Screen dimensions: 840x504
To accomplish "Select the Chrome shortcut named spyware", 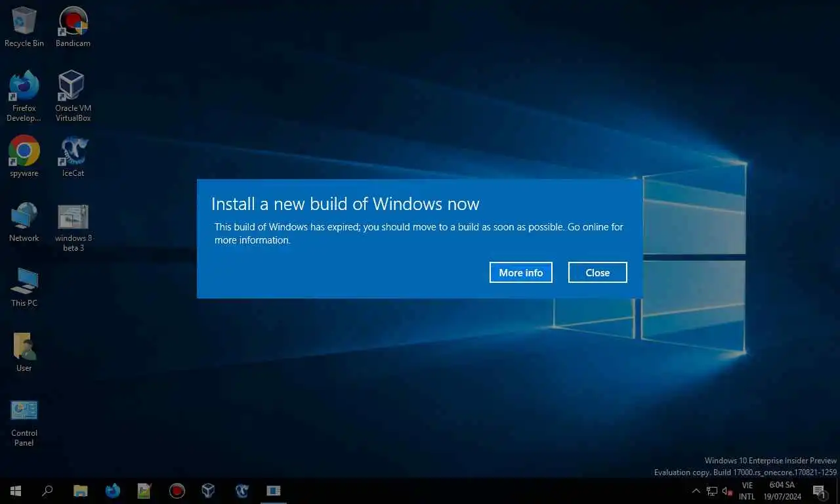I will click(x=24, y=156).
